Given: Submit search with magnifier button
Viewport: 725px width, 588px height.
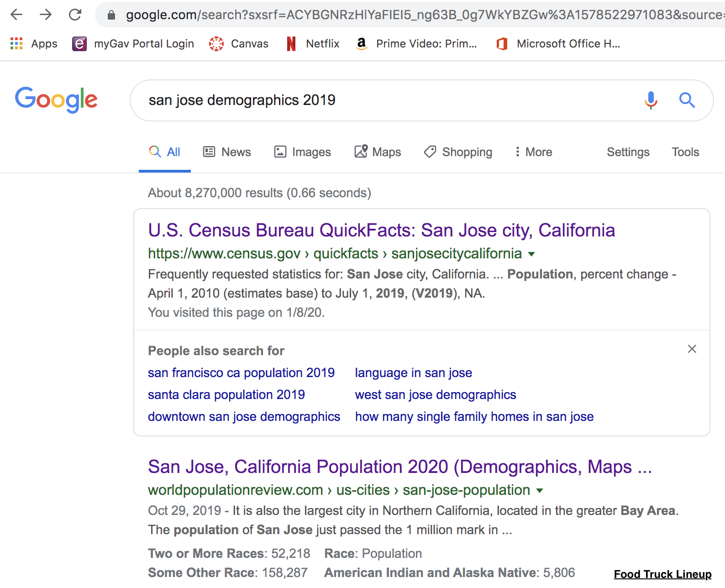Looking at the screenshot, I should pyautogui.click(x=687, y=100).
